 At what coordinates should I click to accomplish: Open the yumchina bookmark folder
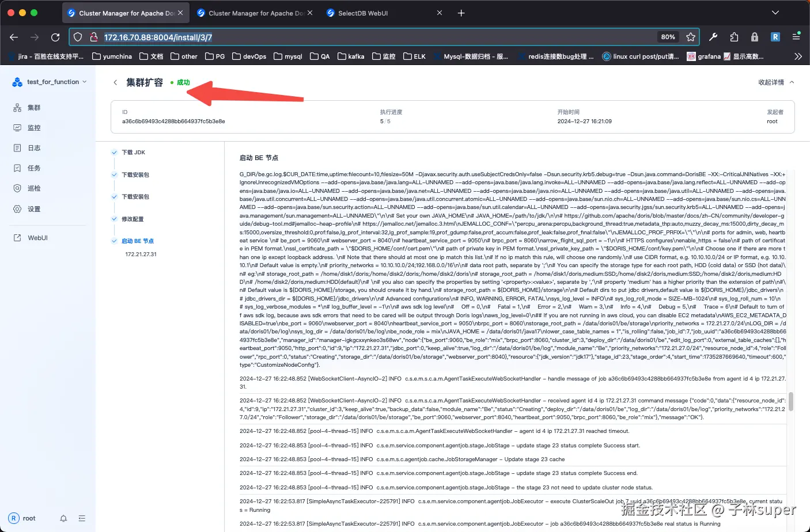coord(112,56)
